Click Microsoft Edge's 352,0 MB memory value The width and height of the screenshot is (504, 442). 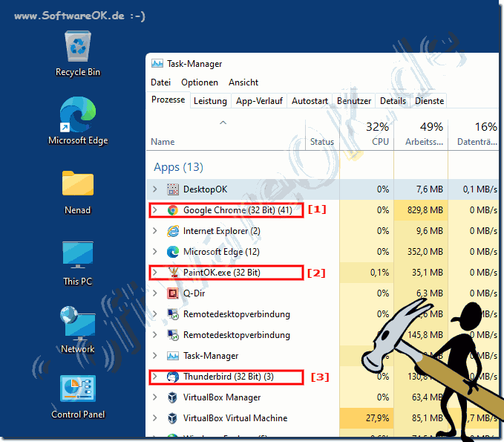tap(425, 252)
